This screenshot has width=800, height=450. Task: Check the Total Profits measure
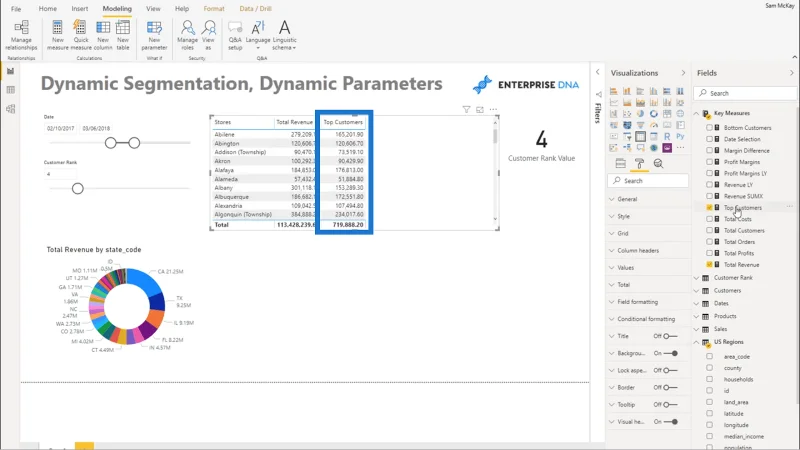[709, 253]
